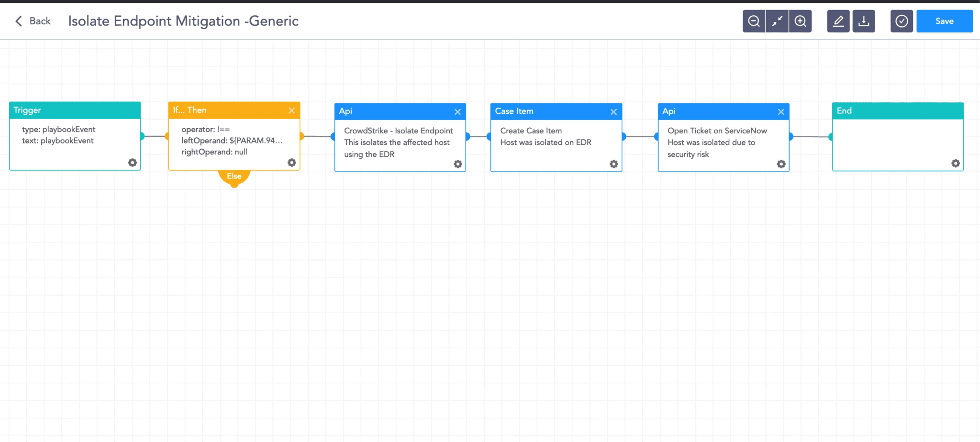This screenshot has width=980, height=442.
Task: Click the download playbook icon
Action: tap(864, 21)
